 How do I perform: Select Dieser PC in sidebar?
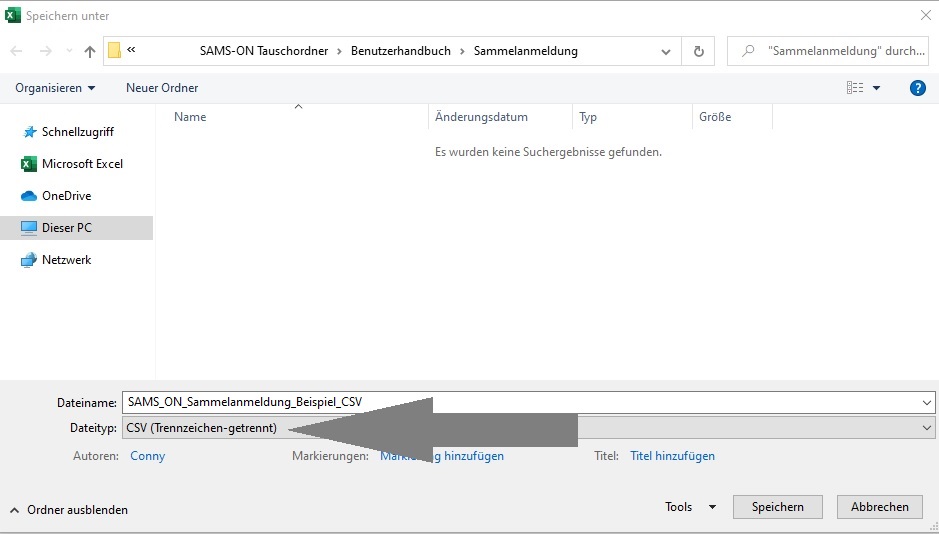click(x=76, y=228)
